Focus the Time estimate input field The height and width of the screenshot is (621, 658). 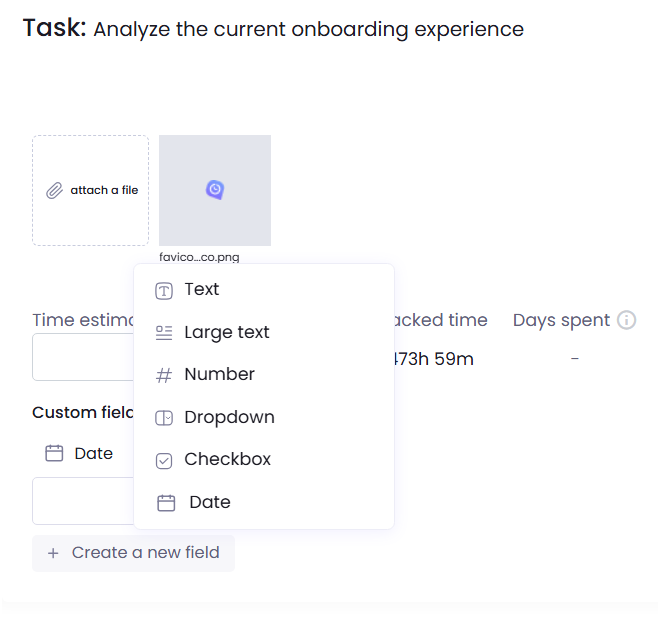pos(82,357)
